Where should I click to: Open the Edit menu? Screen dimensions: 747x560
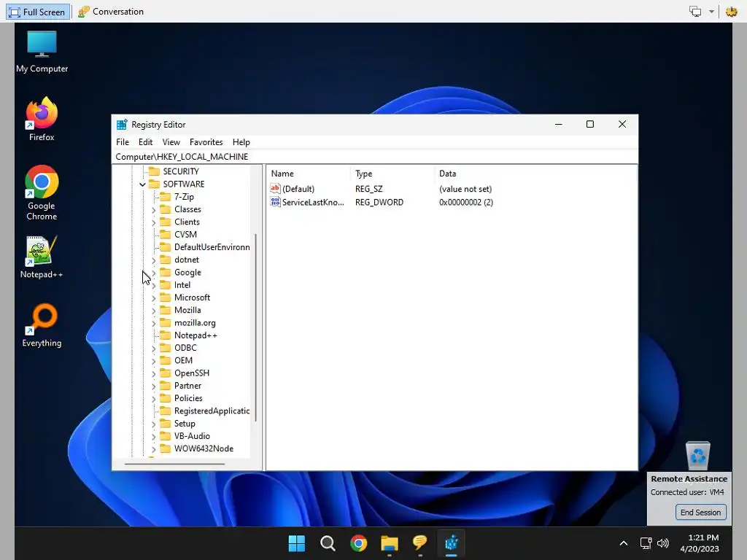(x=145, y=142)
